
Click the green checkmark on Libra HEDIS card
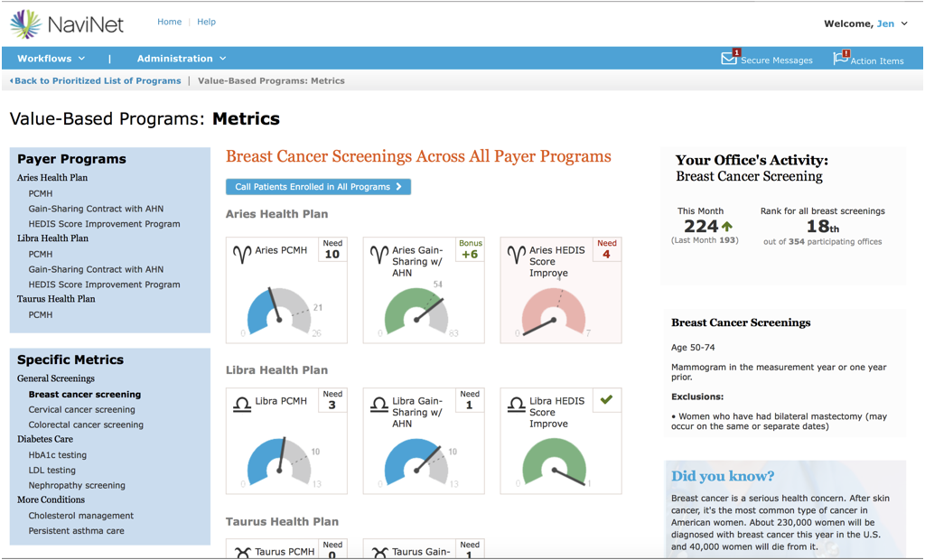606,399
